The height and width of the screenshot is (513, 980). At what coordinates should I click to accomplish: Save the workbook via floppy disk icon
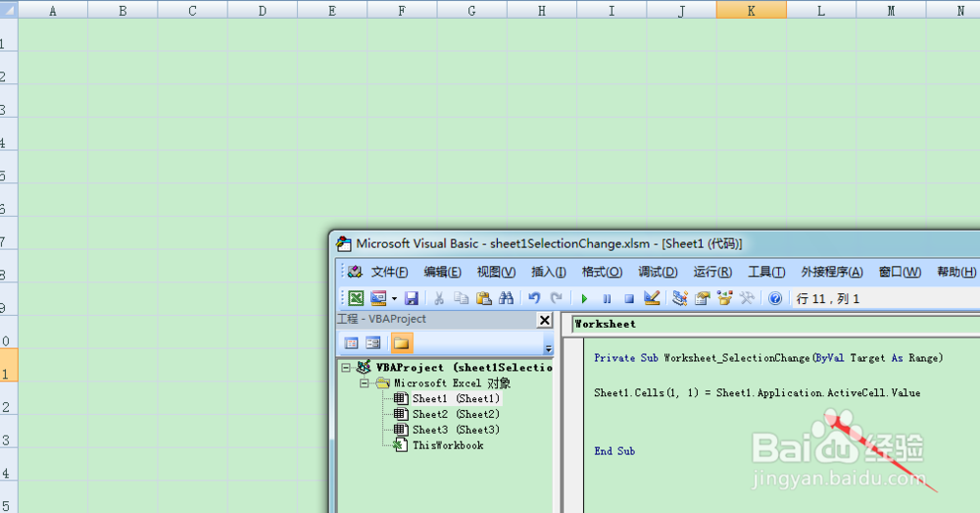click(411, 298)
